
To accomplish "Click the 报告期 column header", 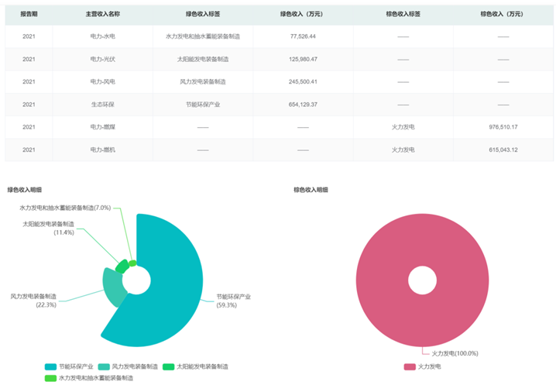I will tap(29, 14).
